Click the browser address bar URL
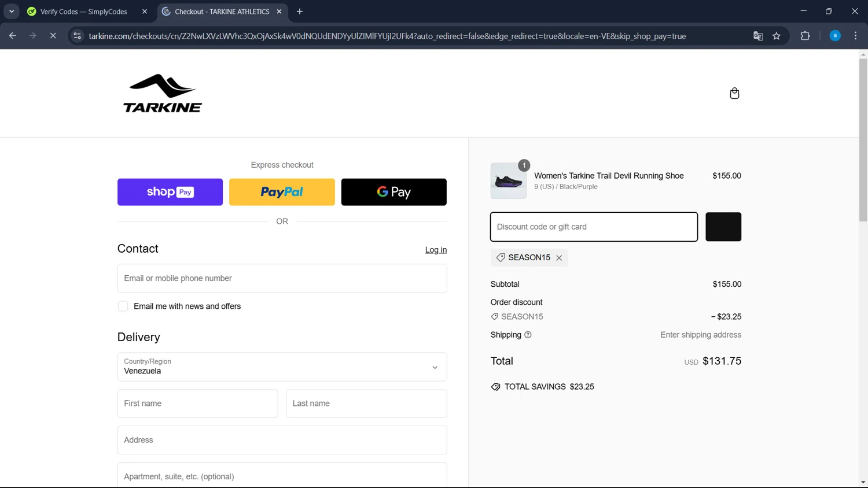The height and width of the screenshot is (488, 868). pyautogui.click(x=387, y=36)
